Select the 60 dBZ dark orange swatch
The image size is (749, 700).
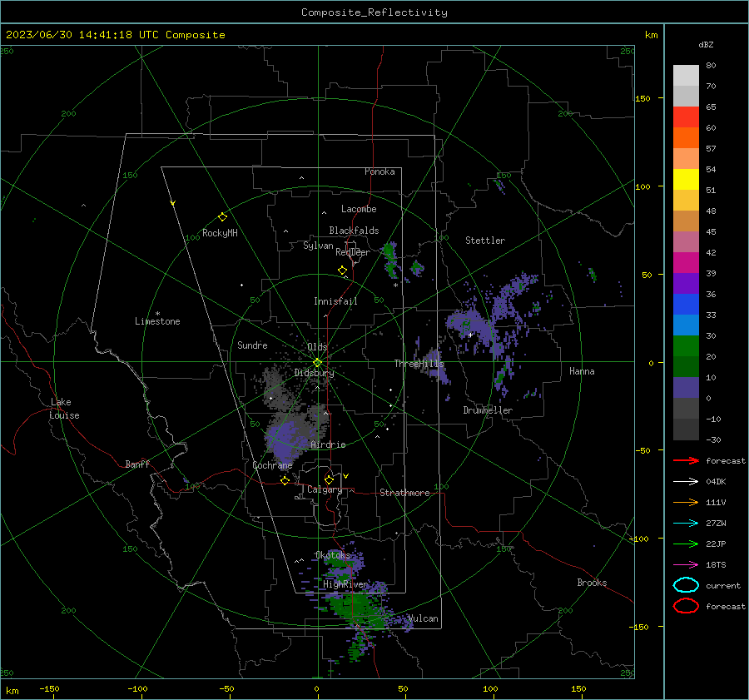686,137
